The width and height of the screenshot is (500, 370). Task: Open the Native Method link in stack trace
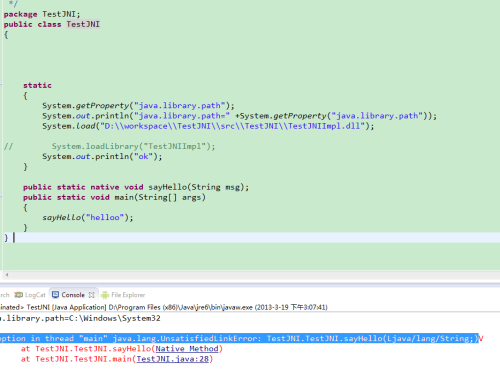click(x=187, y=349)
